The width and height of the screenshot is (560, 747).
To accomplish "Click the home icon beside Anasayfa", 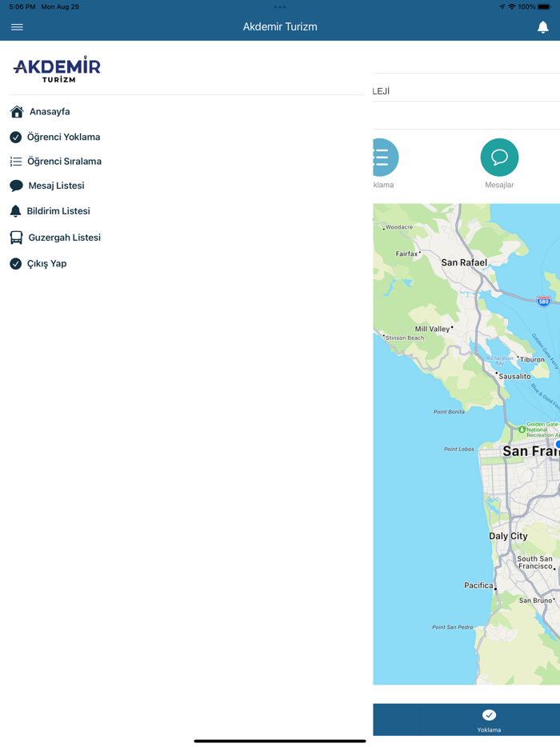I will click(17, 111).
